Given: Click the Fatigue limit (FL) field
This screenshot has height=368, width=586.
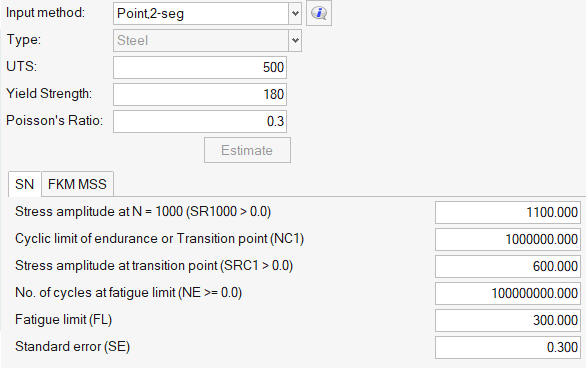Looking at the screenshot, I should pyautogui.click(x=508, y=320).
